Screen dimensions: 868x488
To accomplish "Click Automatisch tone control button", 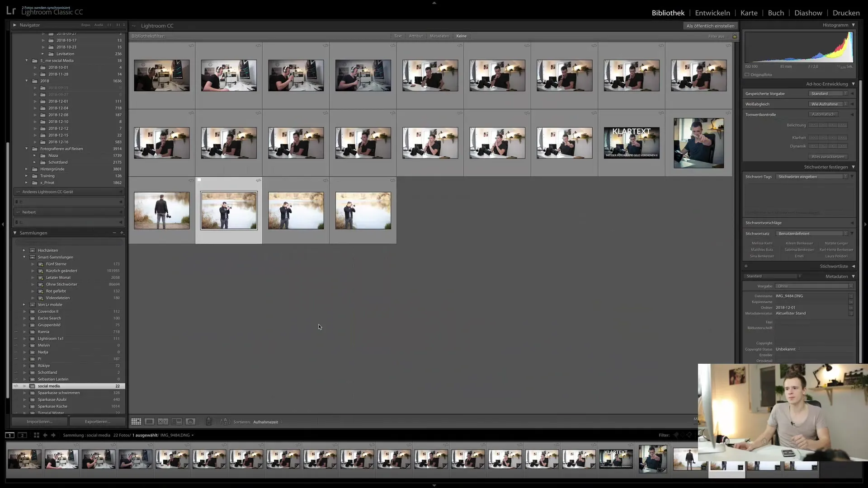I will coord(823,114).
